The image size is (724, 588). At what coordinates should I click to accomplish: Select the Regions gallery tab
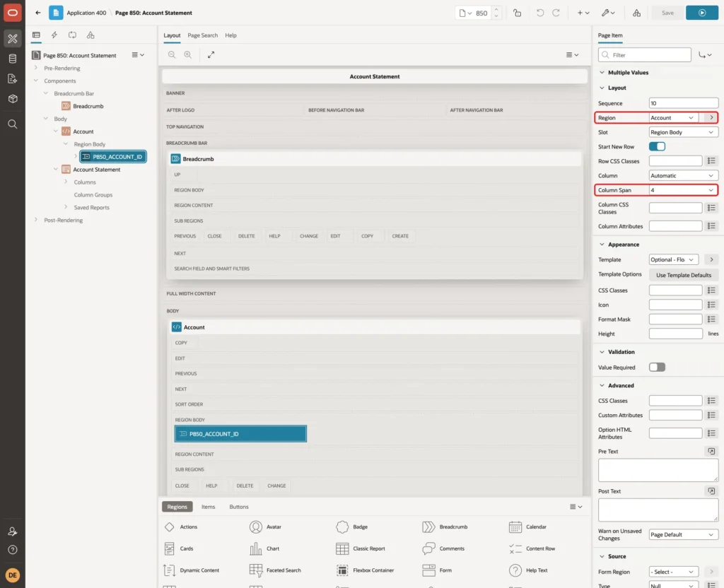point(177,506)
